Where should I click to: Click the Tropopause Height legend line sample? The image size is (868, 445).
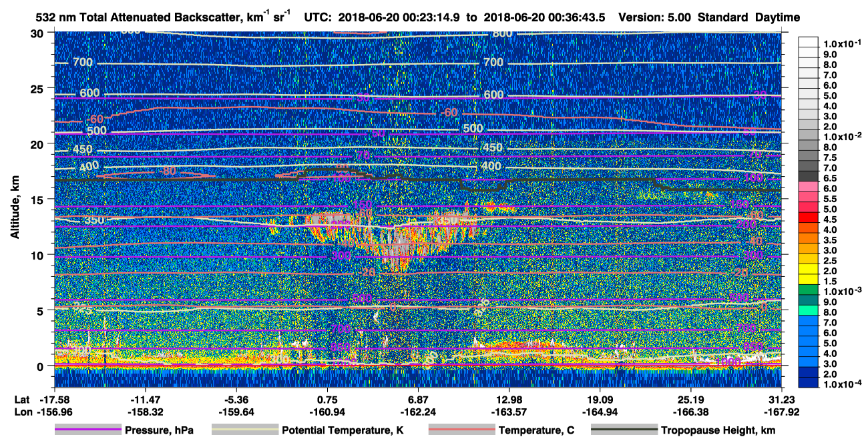point(624,430)
